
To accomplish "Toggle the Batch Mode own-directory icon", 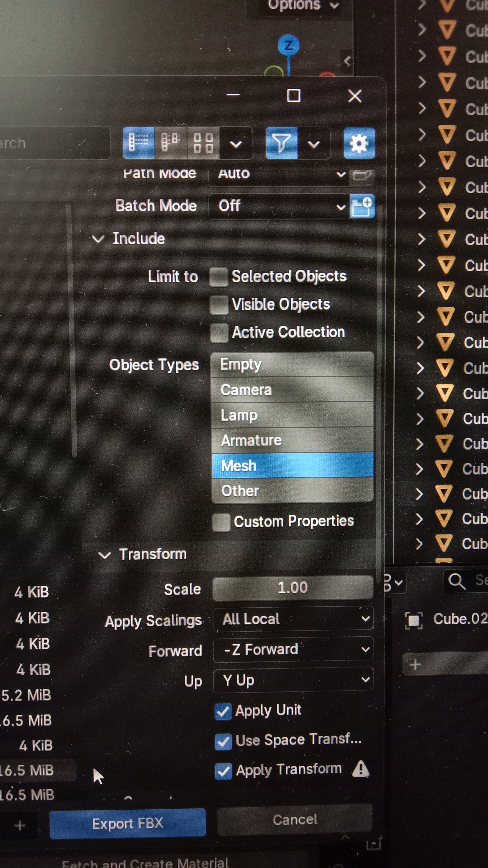I will click(362, 206).
